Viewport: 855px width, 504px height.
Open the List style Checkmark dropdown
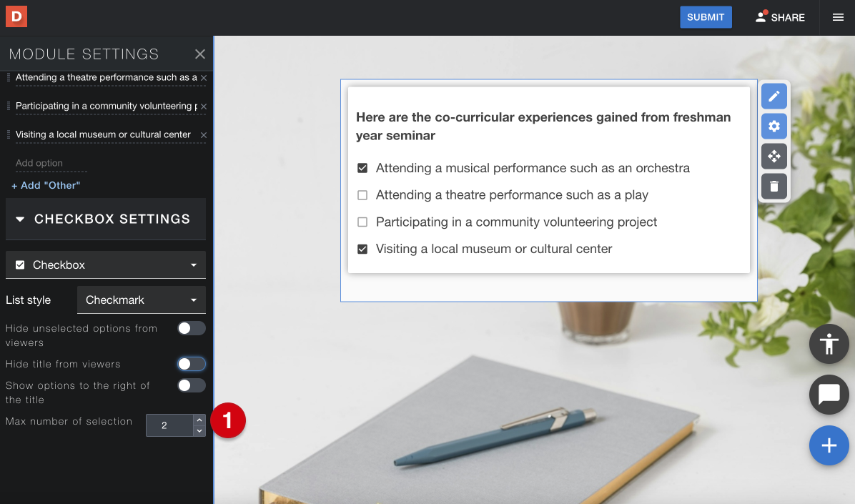click(142, 300)
